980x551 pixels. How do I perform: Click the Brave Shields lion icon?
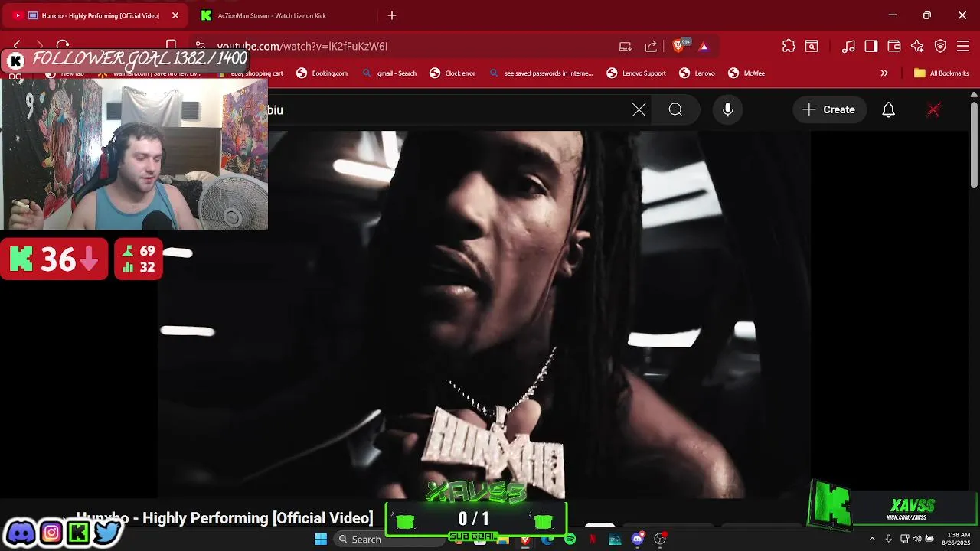click(x=678, y=46)
